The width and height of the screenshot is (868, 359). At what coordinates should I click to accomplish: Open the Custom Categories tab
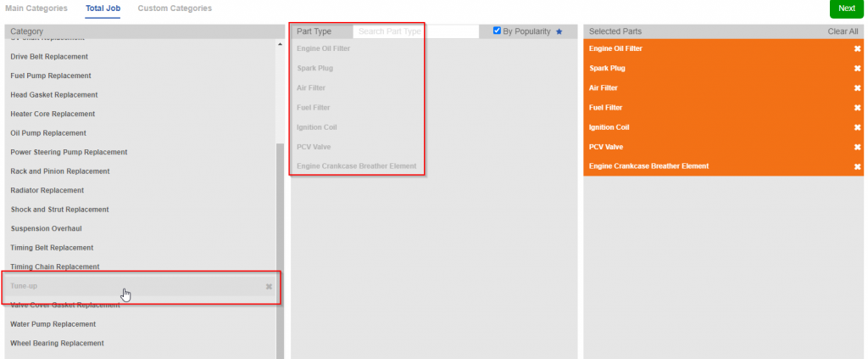click(x=175, y=8)
